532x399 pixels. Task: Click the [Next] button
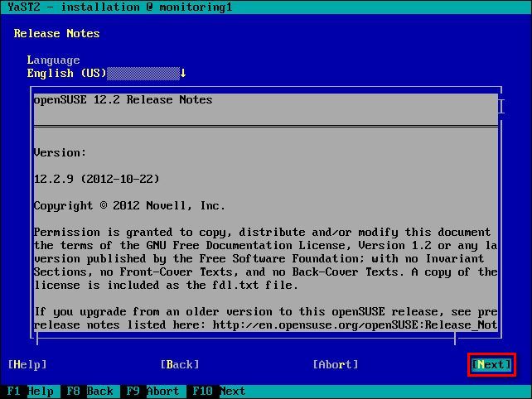point(491,364)
